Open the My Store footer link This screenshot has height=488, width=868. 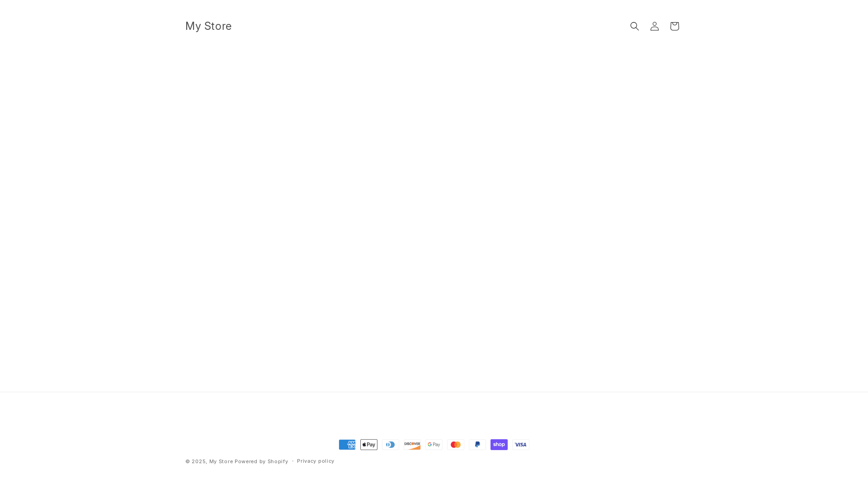[221, 461]
